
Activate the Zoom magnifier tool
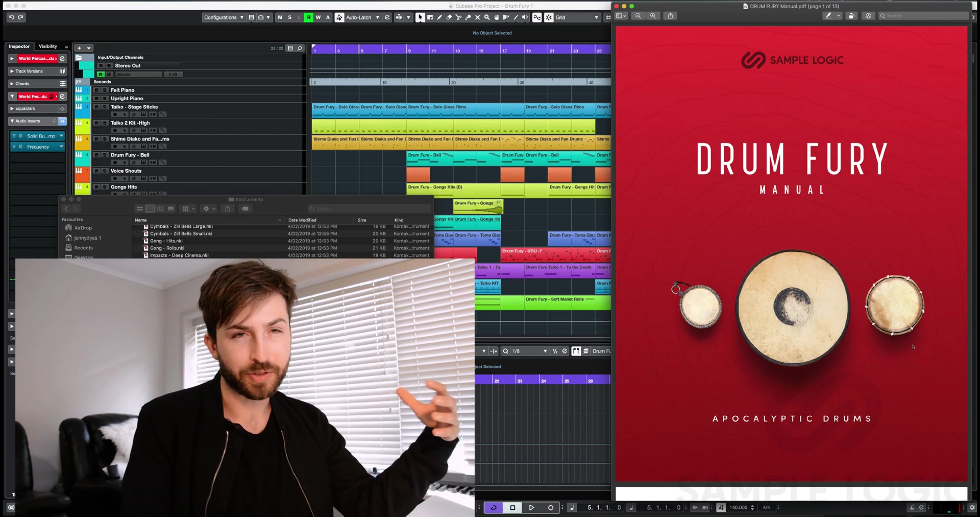click(486, 17)
